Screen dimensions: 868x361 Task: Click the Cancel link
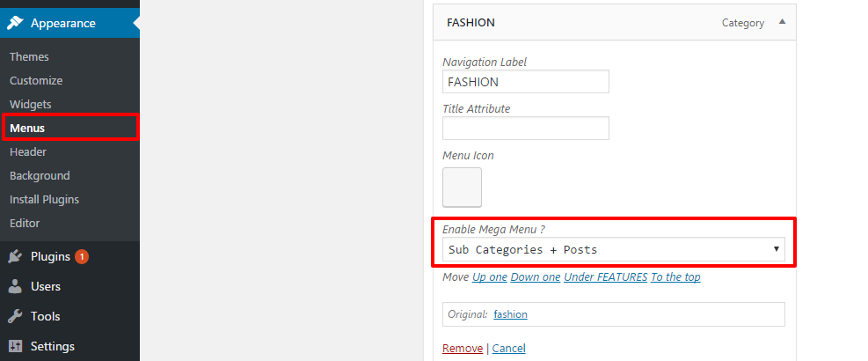(x=508, y=349)
